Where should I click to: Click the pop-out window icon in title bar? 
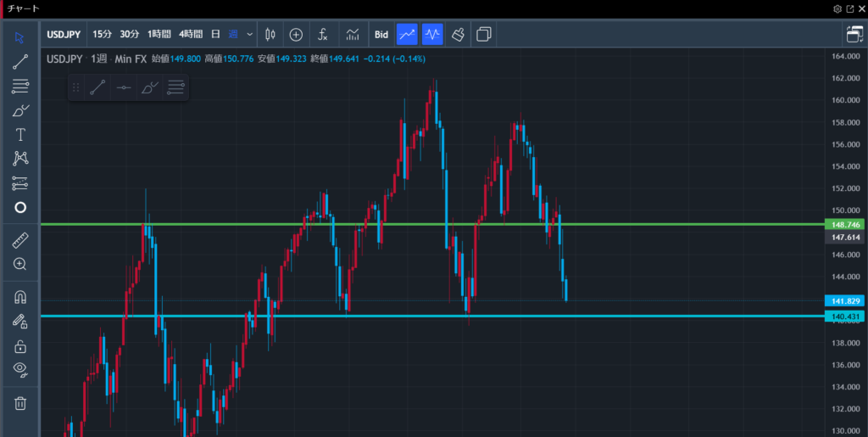click(x=849, y=8)
